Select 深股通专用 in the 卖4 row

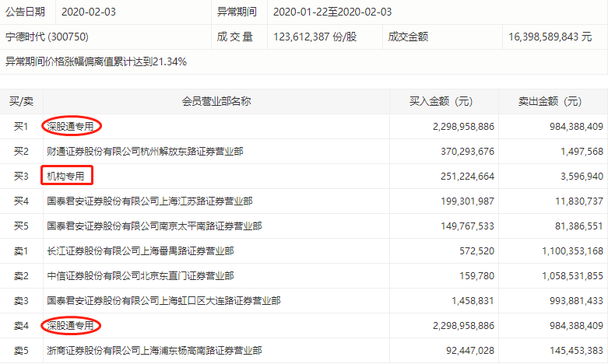70,326
